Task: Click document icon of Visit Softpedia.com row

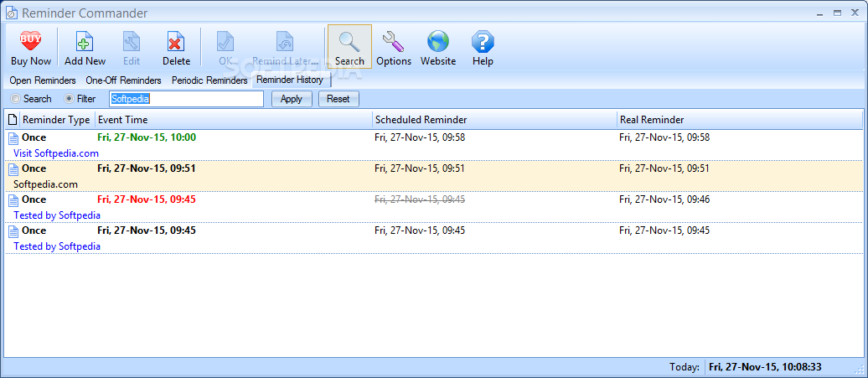Action: point(13,137)
